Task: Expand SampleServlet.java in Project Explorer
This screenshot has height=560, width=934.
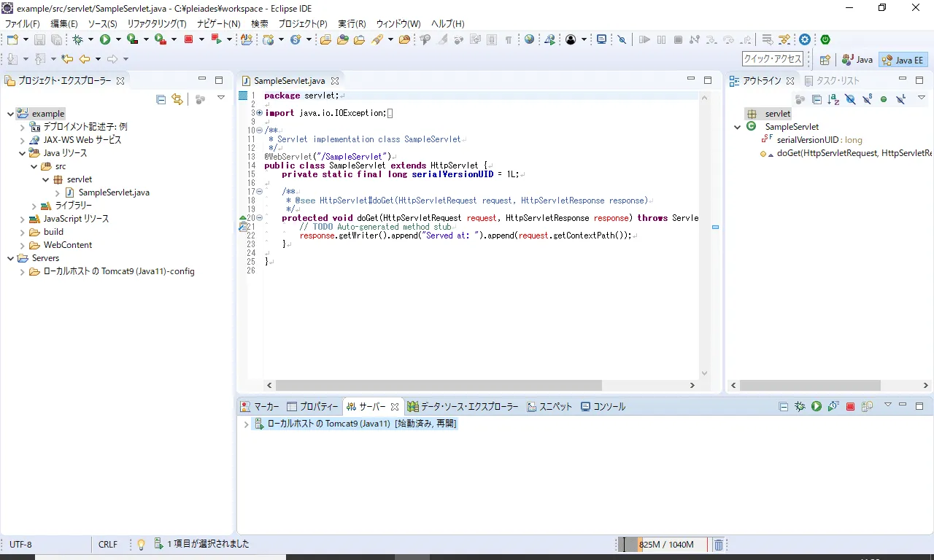Action: (57, 192)
